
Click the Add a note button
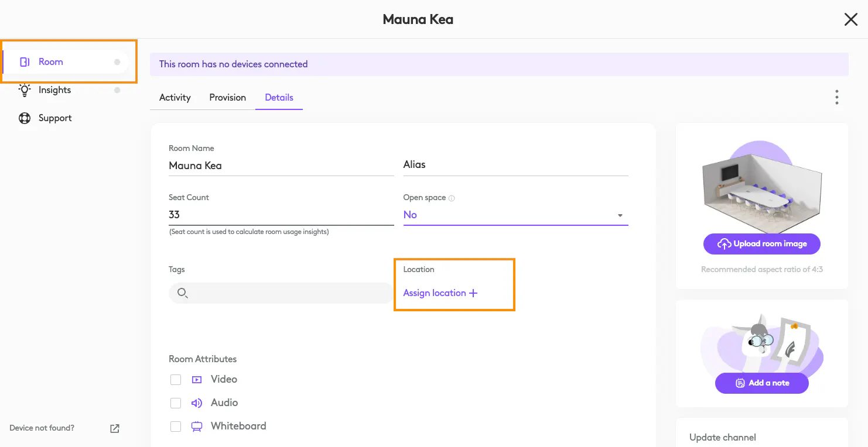tap(761, 383)
